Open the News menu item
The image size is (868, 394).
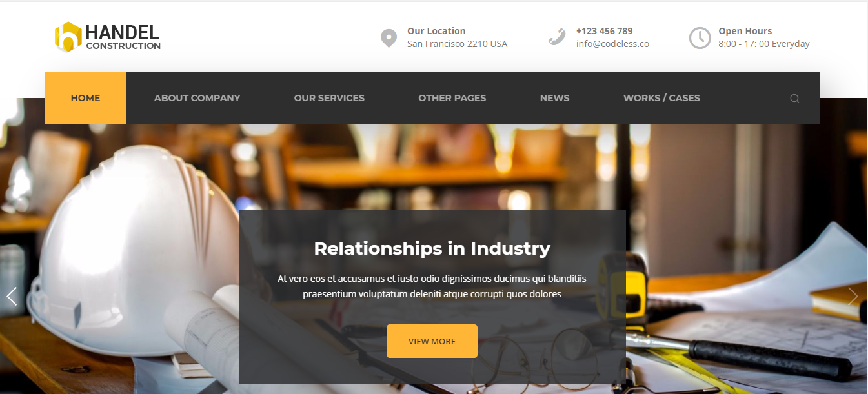tap(554, 98)
